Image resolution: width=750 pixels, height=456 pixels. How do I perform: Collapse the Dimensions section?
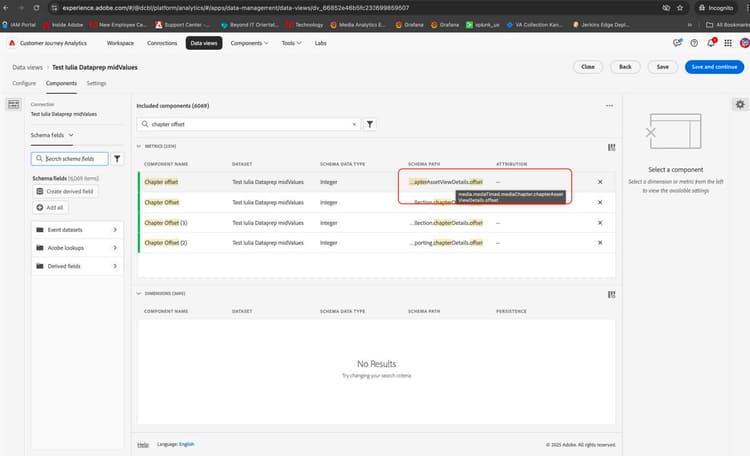[139, 294]
